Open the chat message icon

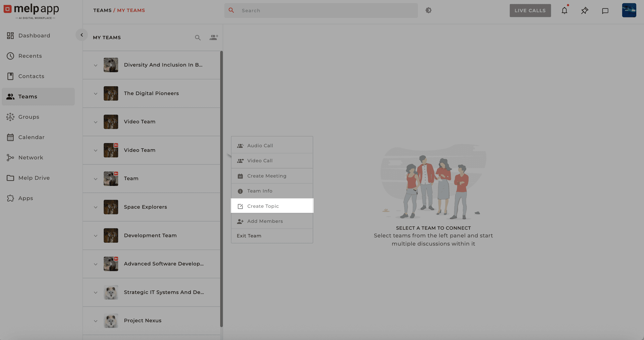pos(605,11)
